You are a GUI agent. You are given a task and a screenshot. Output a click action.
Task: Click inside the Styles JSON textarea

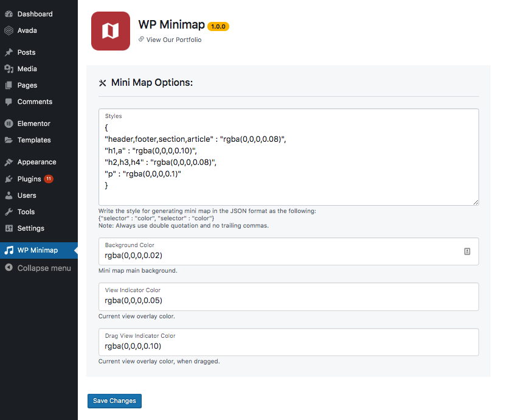click(x=288, y=157)
